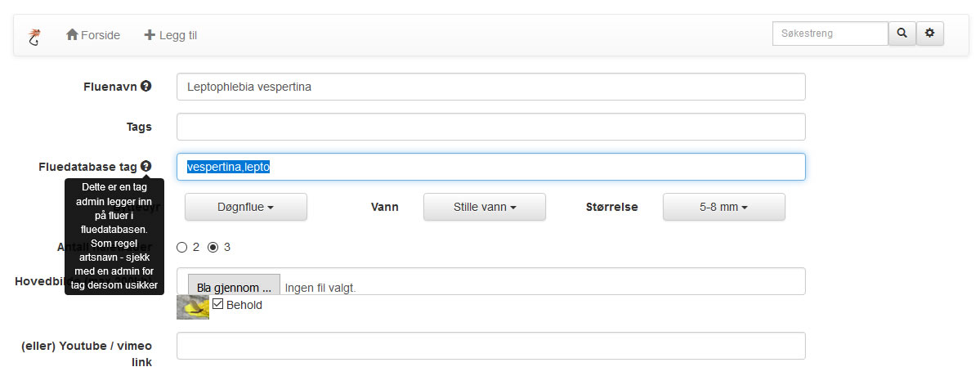Click the home icon beside Forside
This screenshot has width=980, height=376.
pyautogui.click(x=72, y=34)
